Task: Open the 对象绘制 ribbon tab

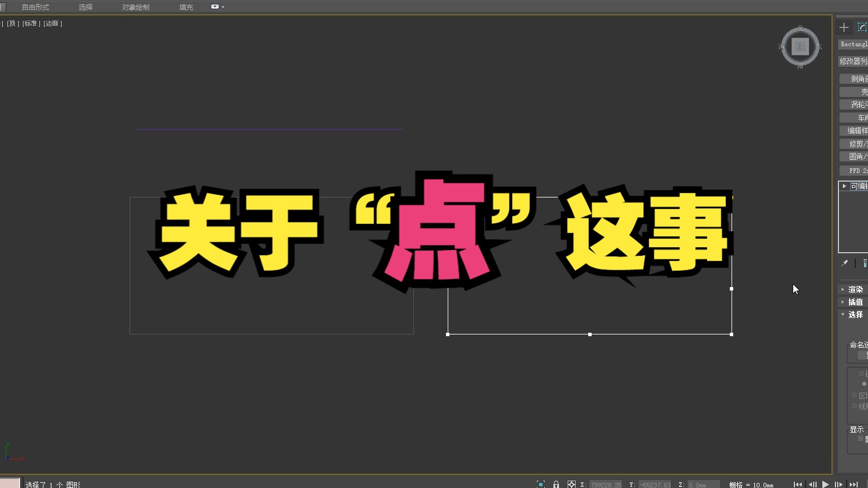Action: [135, 7]
